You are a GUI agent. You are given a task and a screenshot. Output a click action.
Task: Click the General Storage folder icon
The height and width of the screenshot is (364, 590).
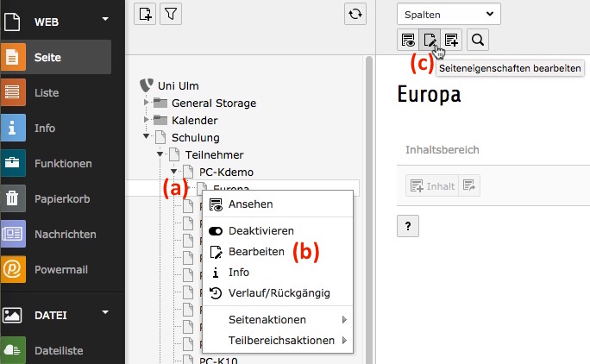pyautogui.click(x=160, y=103)
